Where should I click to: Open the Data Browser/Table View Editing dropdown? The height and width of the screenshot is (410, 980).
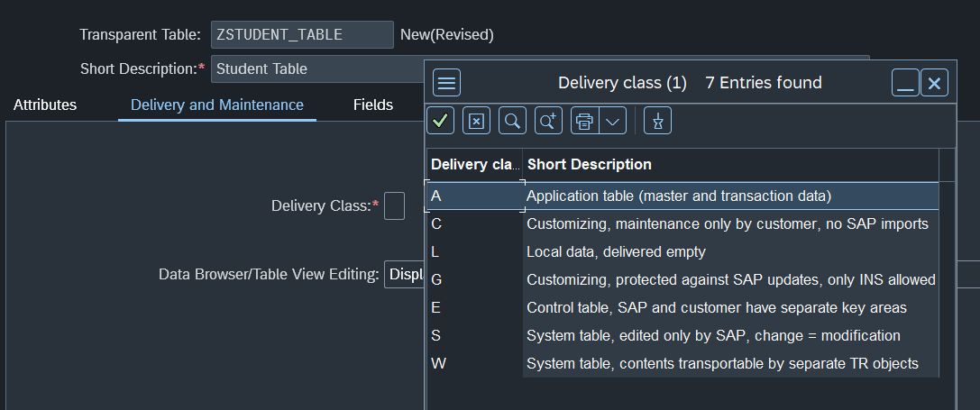click(x=404, y=274)
